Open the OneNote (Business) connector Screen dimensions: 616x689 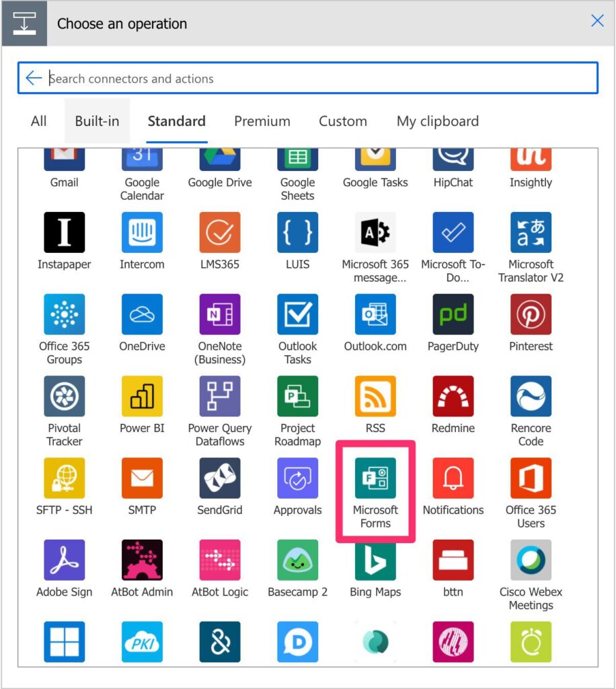click(220, 314)
